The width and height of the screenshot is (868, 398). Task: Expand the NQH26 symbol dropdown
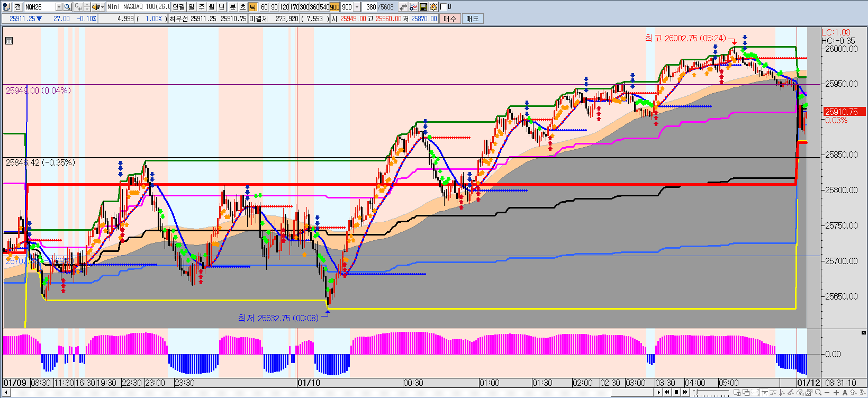59,7
